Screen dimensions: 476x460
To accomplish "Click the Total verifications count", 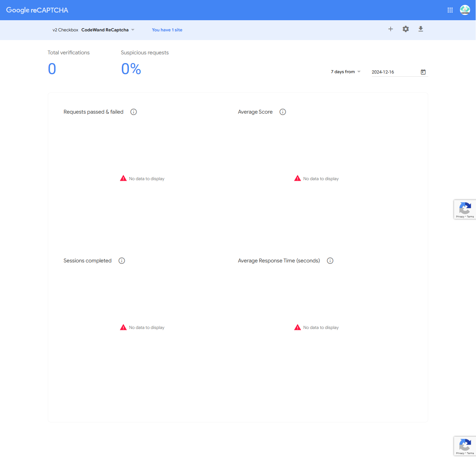I will point(52,69).
